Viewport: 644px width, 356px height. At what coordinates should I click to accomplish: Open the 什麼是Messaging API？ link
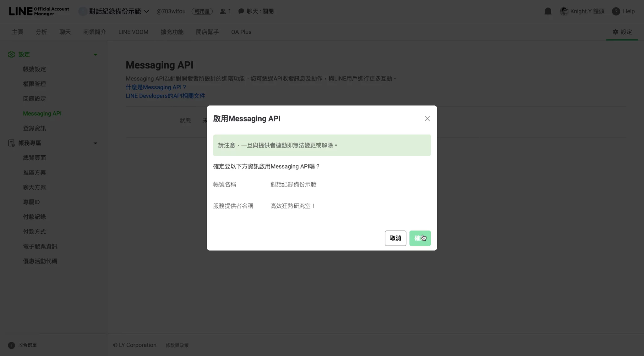click(156, 87)
